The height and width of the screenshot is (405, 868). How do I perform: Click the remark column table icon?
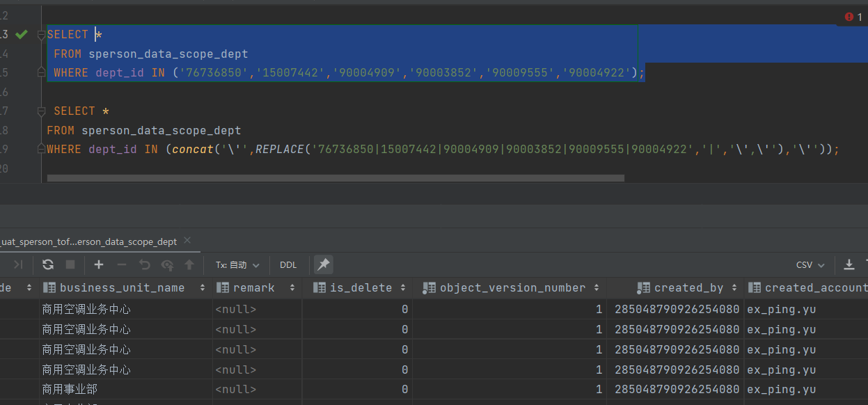tap(223, 287)
